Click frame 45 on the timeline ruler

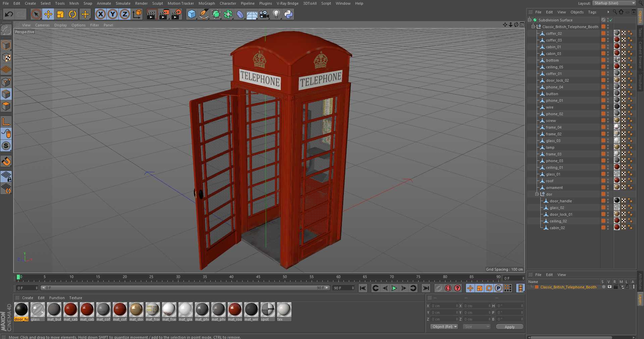coord(258,277)
